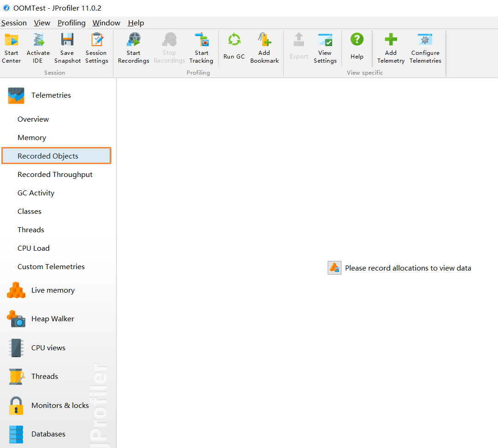The width and height of the screenshot is (498, 448).
Task: Add Telemetry with the plus icon
Action: pyautogui.click(x=391, y=48)
